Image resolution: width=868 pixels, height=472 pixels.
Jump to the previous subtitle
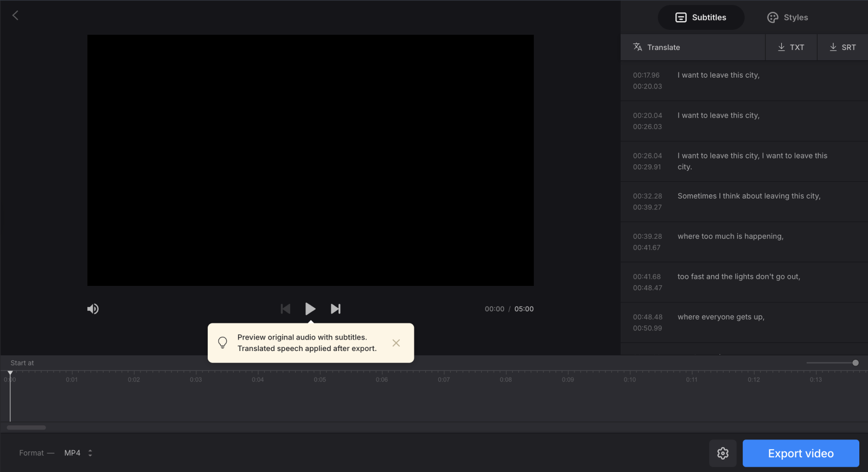285,309
